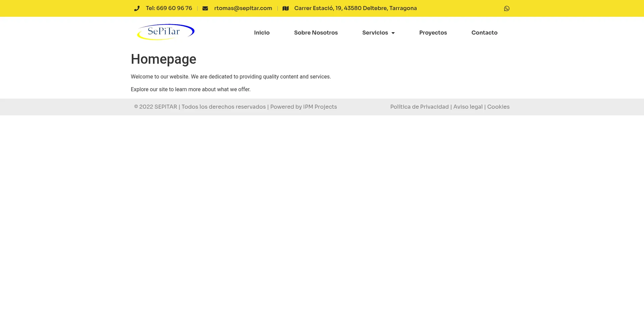Click the envelope email icon
Screen dimensions: 644x333
(205, 8)
